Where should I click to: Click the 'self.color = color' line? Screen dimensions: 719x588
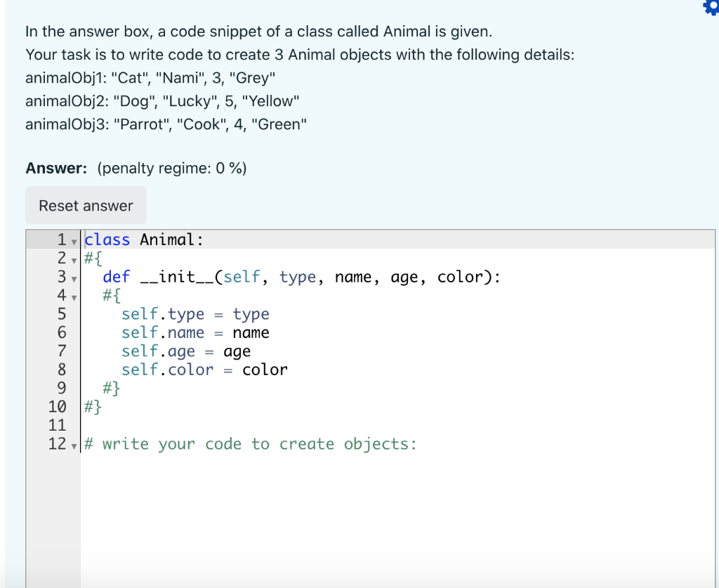(204, 370)
